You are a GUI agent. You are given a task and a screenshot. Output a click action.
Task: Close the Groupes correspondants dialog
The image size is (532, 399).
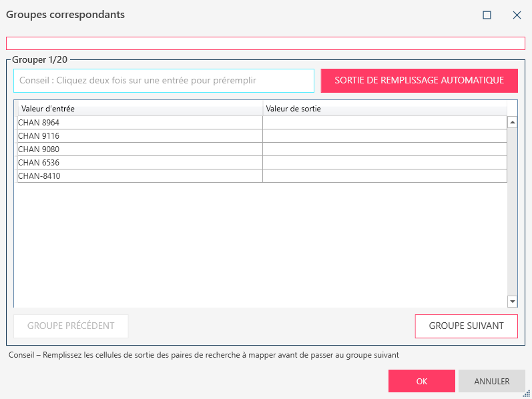(x=517, y=15)
